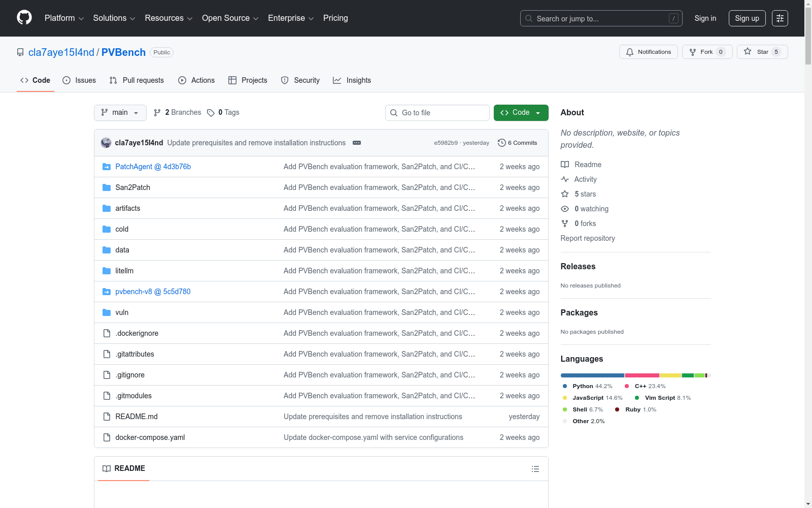812x508 pixels.
Task: Click the README.md file icon
Action: pos(107,417)
